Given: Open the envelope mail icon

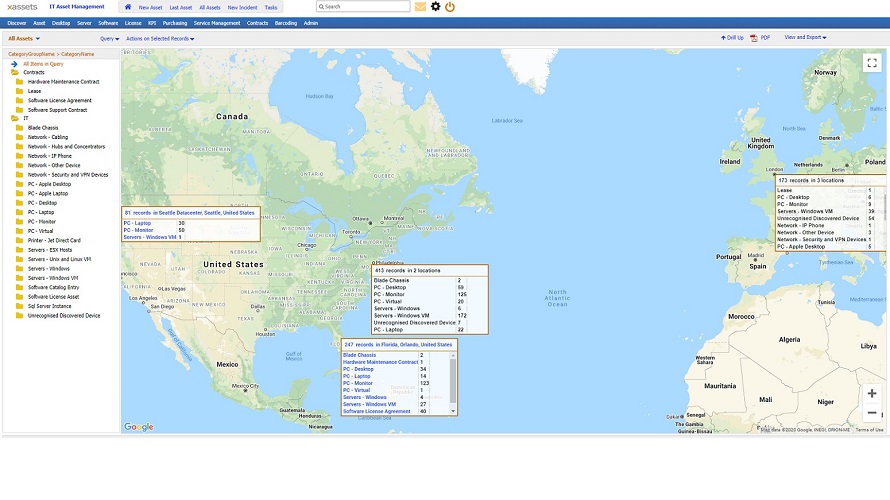Looking at the screenshot, I should 420,7.
